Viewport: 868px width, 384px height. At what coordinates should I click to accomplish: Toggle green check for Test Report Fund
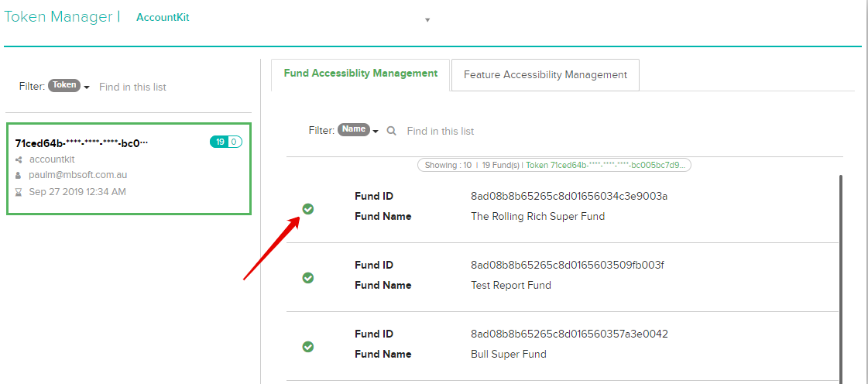[x=308, y=278]
